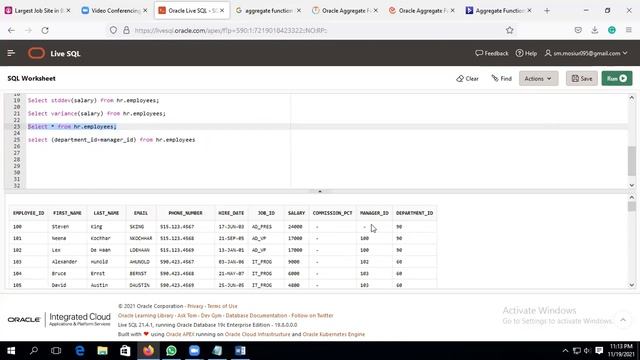The height and width of the screenshot is (360, 640).
Task: Click line 21 variance salary query
Action: point(97,113)
